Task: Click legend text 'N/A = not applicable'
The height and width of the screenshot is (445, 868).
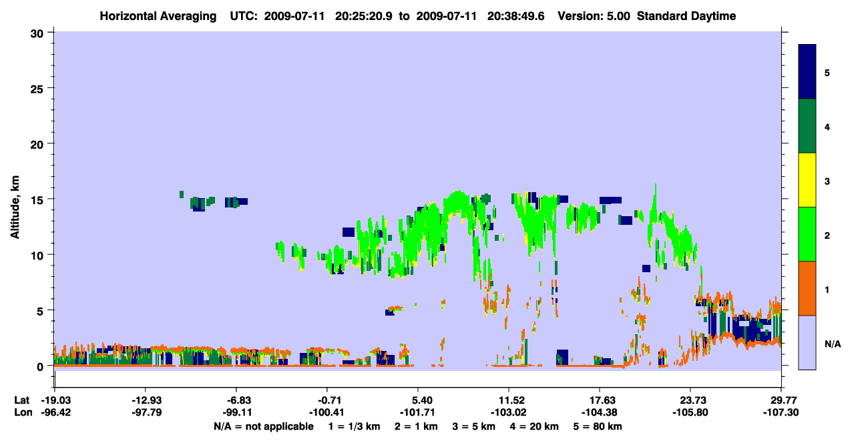Action: tap(263, 426)
